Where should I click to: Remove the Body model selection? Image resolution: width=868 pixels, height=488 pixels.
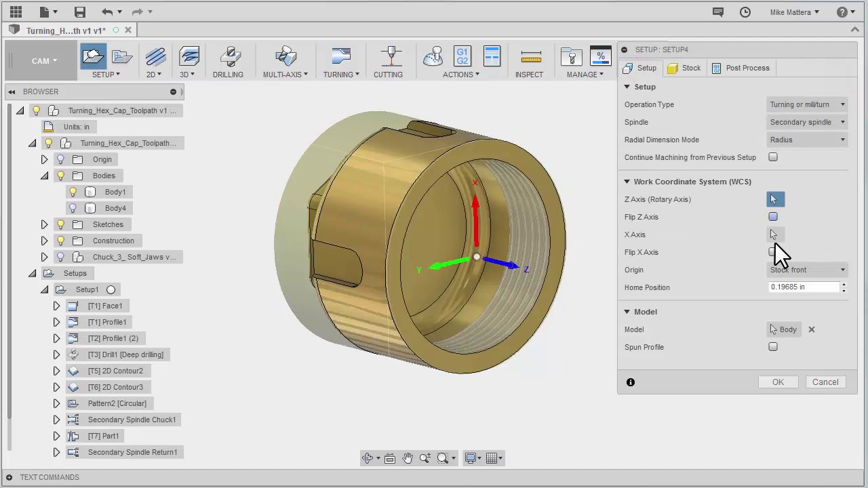(812, 329)
